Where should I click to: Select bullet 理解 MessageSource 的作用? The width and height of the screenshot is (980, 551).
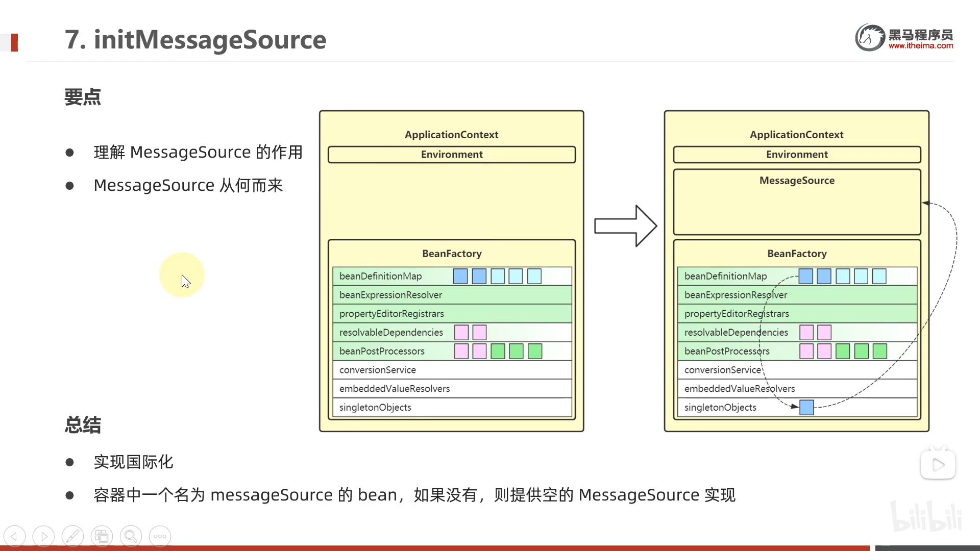coord(198,152)
